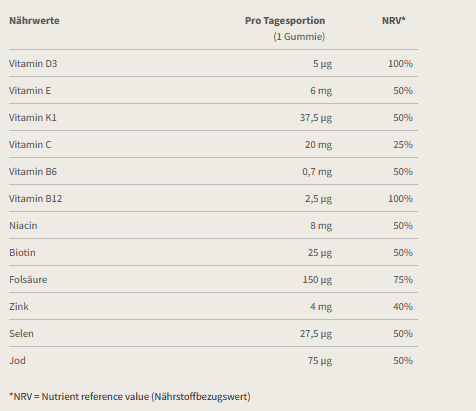Select the Vitamin D3 row label

33,63
